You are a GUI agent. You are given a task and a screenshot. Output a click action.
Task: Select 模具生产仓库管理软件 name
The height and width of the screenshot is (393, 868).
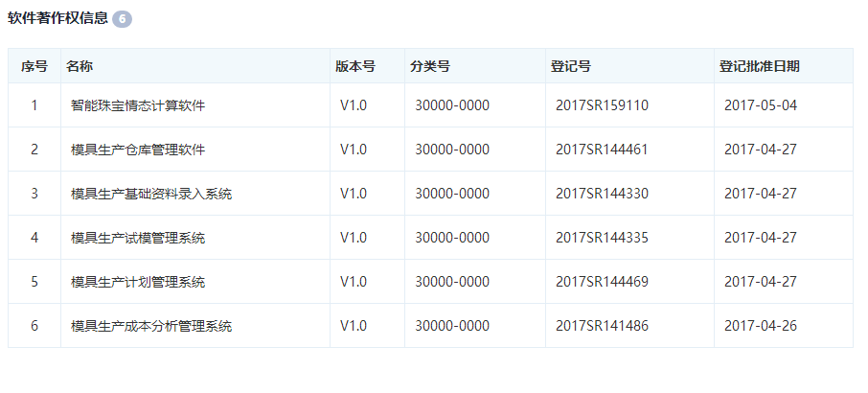point(138,150)
